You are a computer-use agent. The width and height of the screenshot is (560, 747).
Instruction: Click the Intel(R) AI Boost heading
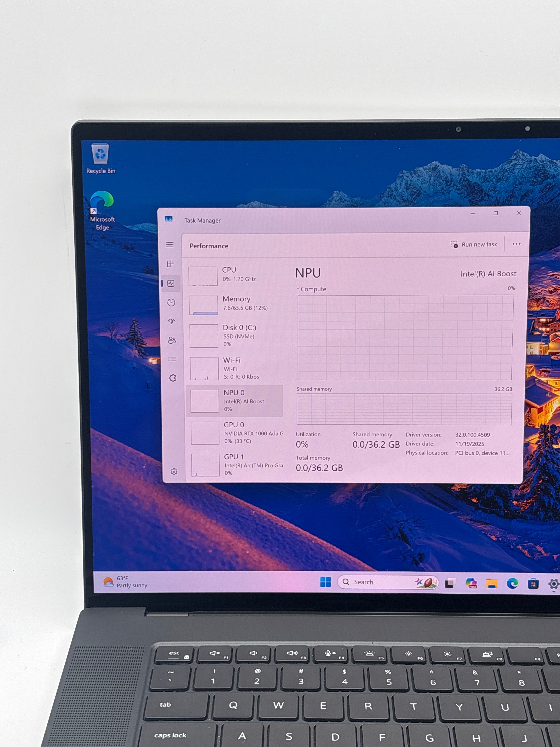[x=489, y=274]
